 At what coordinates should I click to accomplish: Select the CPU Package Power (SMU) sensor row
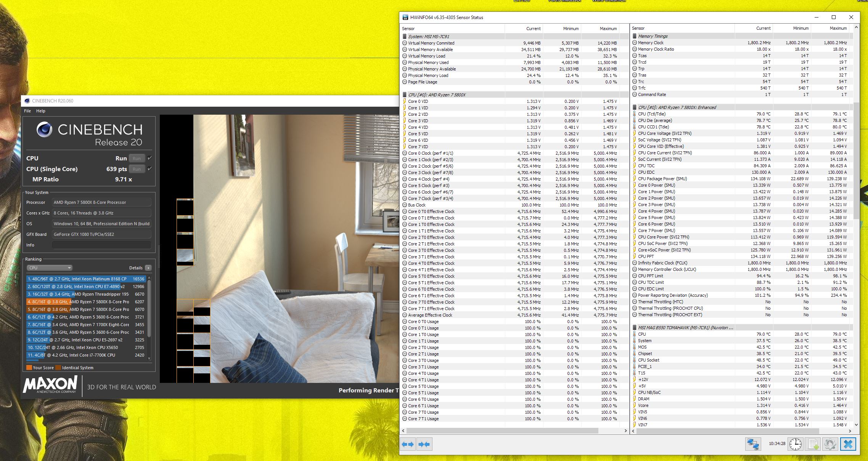tap(662, 179)
